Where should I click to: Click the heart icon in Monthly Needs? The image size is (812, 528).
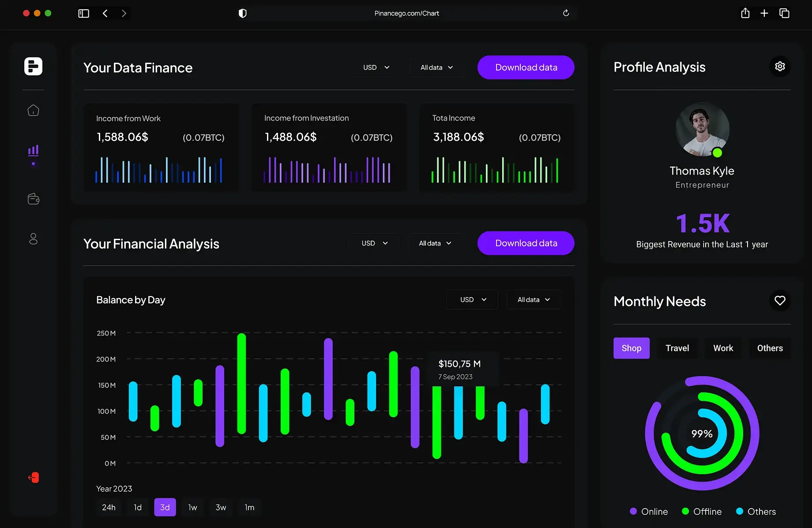[x=780, y=301]
